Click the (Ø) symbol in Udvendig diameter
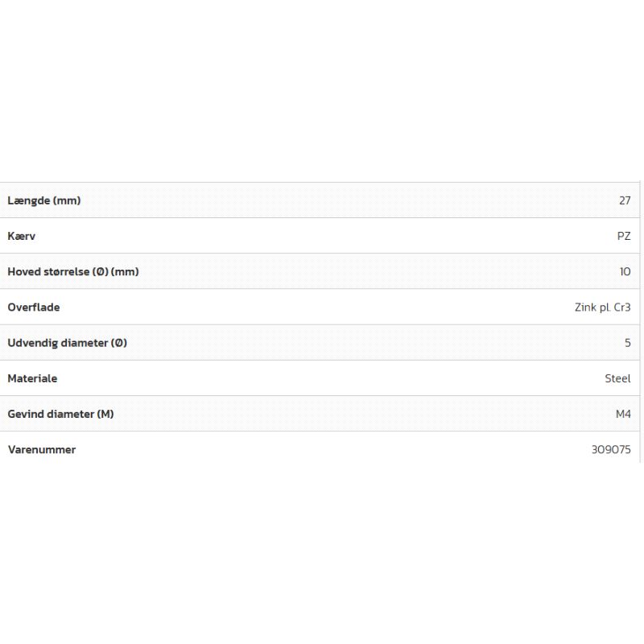The image size is (644, 644). coord(118,342)
